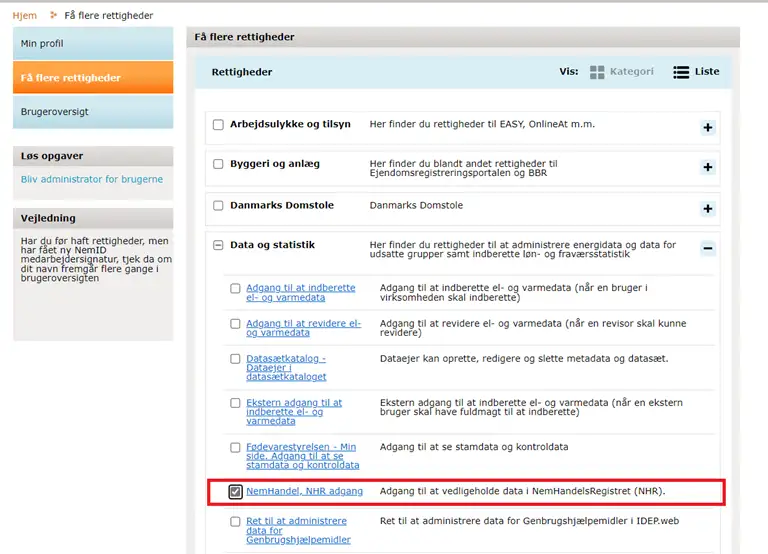
Task: Tick the Byggeri og anlæg checkbox
Action: coord(218,164)
